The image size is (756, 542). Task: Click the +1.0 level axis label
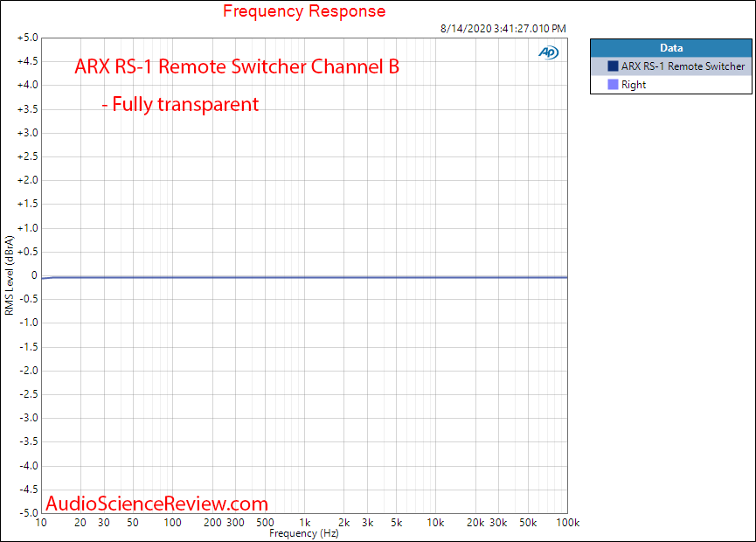(x=27, y=227)
